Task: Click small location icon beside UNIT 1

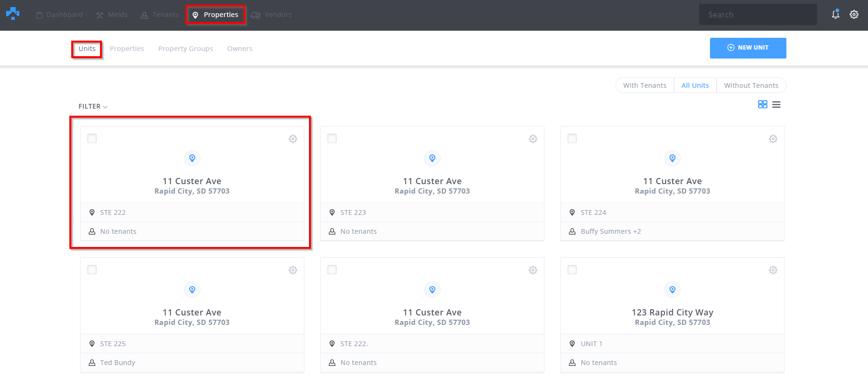Action: (572, 344)
